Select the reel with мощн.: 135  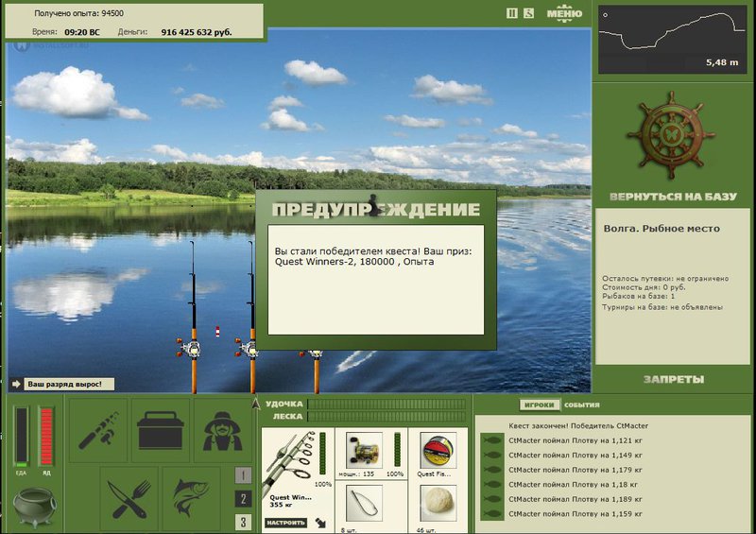[x=364, y=451]
